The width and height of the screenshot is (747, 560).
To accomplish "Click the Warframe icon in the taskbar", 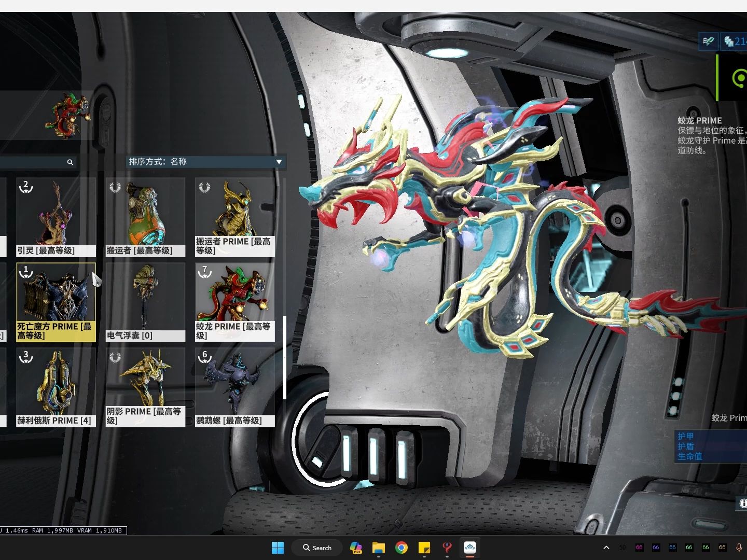I will 469,548.
